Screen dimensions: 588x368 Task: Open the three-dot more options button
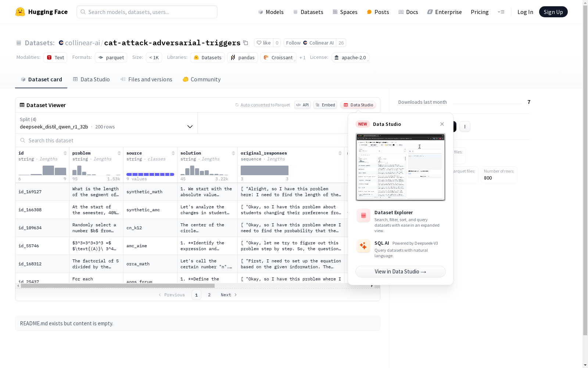click(465, 127)
